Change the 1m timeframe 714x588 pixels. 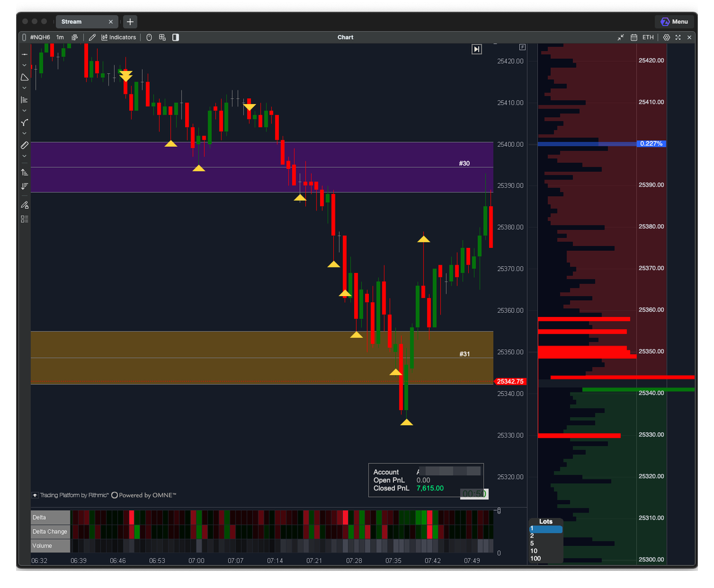pos(60,37)
